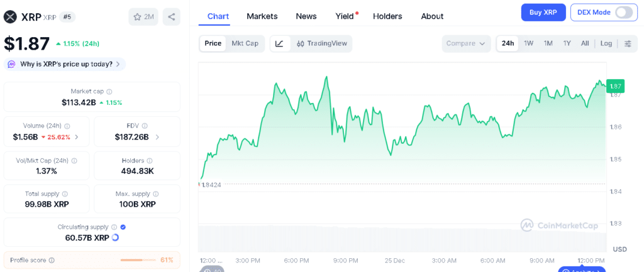644x272 pixels.
Task: Click the 494.83K holders value
Action: [137, 171]
